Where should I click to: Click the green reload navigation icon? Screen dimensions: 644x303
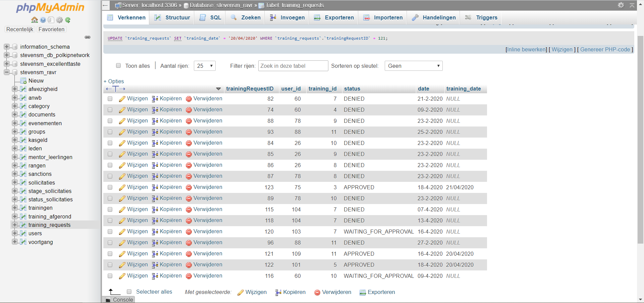[x=68, y=20]
